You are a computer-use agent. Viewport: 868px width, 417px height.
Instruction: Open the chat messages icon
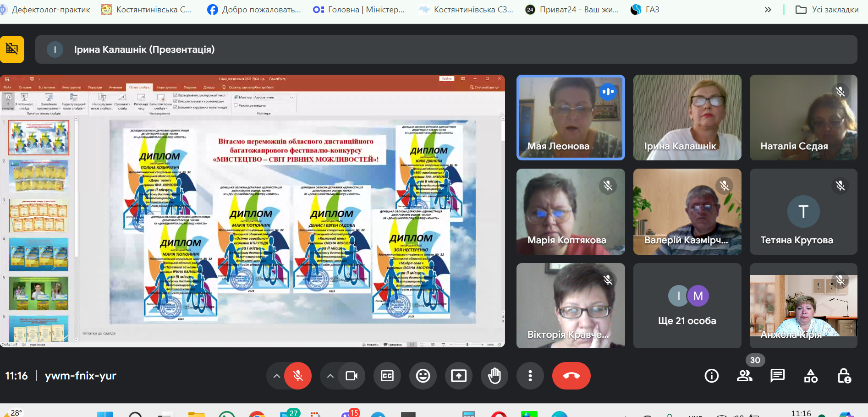coord(777,376)
